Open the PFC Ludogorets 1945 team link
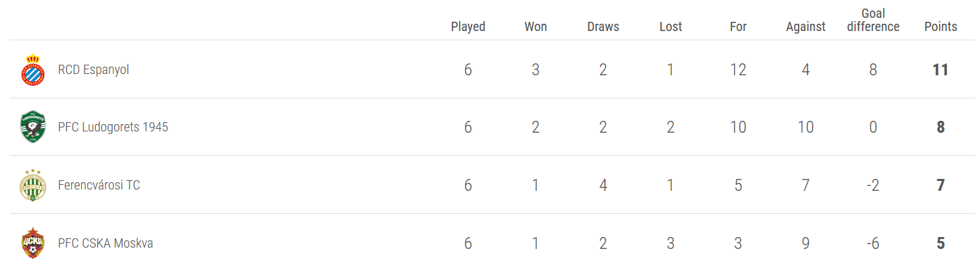 point(113,127)
